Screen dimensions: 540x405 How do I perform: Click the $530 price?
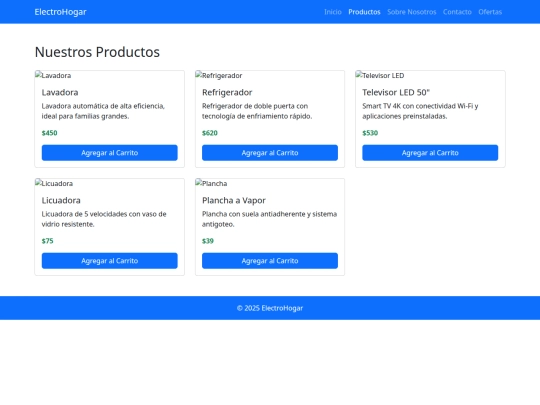click(370, 133)
